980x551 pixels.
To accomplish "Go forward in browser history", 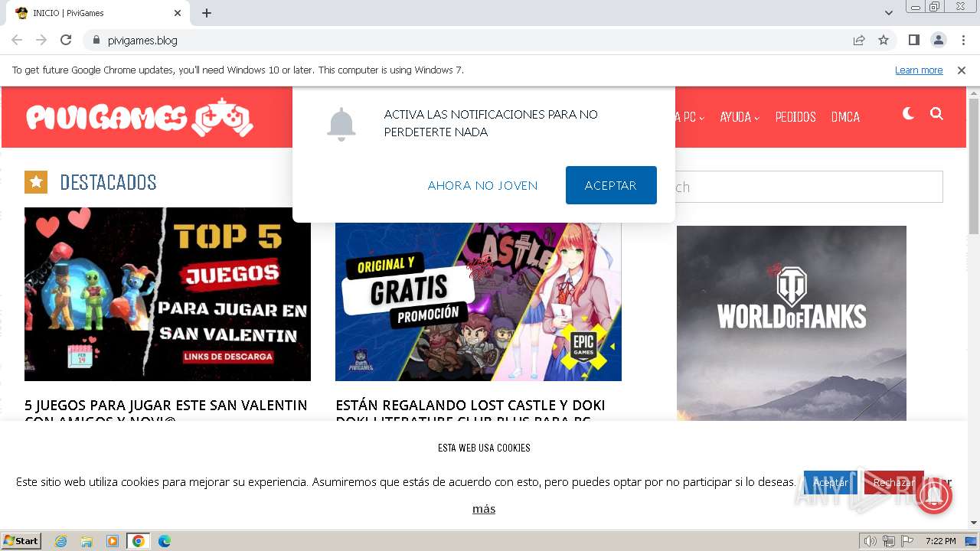I will 41,40.
